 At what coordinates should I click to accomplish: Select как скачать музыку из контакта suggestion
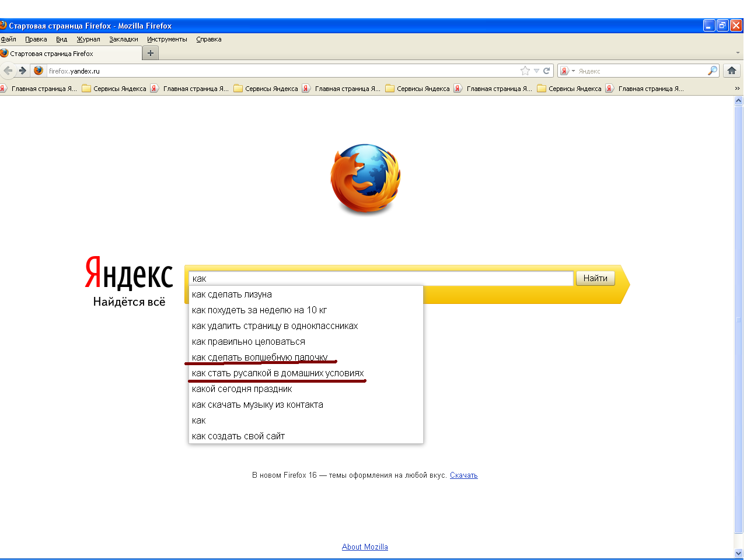(306, 405)
